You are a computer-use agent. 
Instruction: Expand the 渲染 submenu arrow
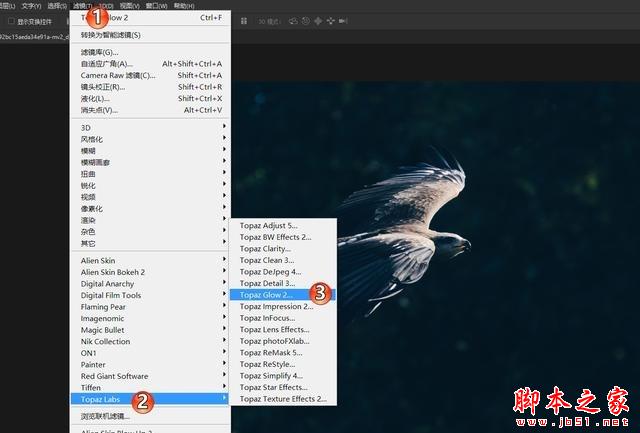click(x=224, y=219)
